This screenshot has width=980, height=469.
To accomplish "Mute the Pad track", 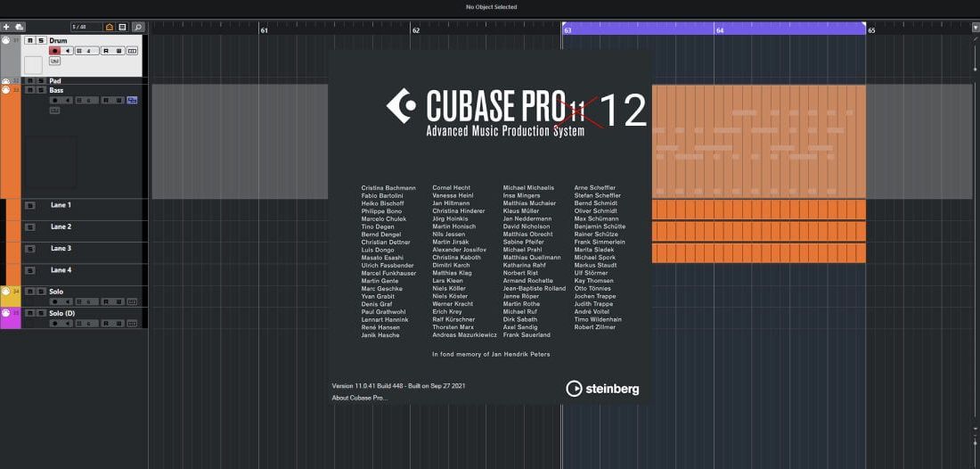I will 30,80.
